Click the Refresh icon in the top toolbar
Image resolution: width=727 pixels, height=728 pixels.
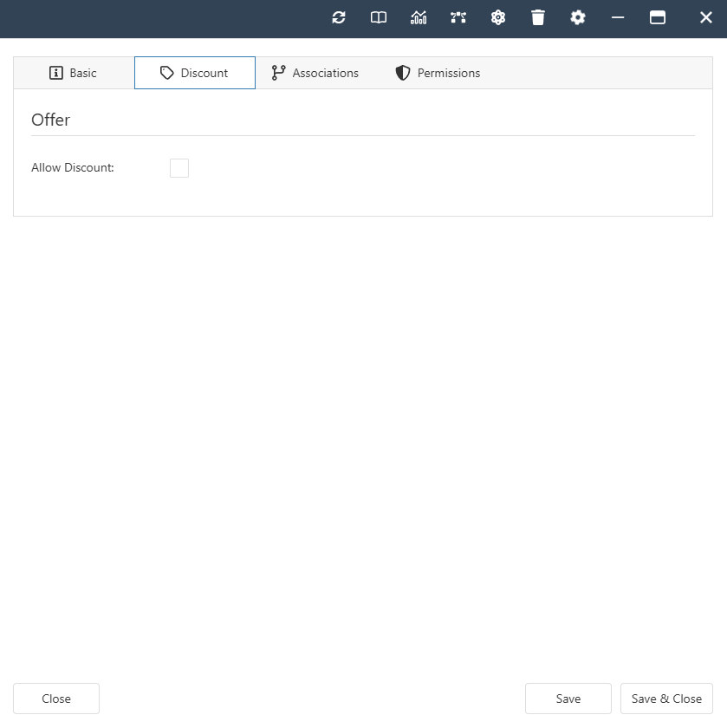point(339,17)
